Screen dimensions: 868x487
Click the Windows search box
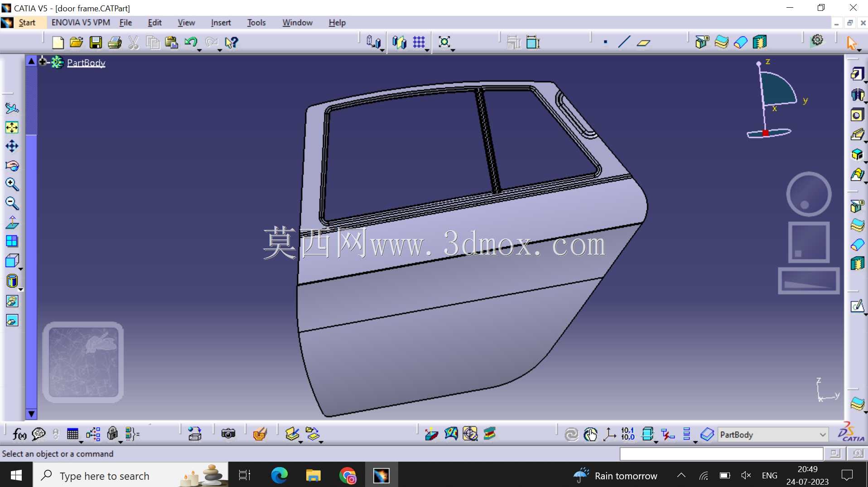[130, 476]
